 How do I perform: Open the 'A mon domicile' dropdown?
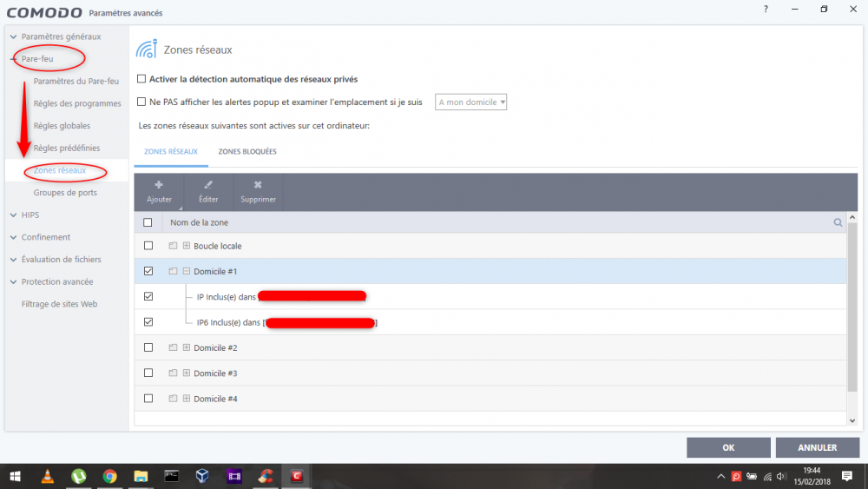[471, 102]
